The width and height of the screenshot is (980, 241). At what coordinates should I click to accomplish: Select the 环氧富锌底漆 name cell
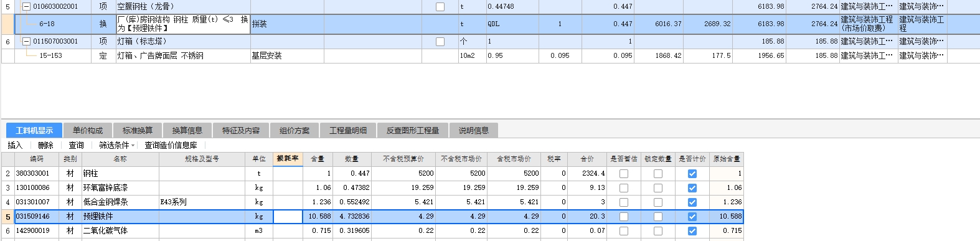[x=120, y=188]
